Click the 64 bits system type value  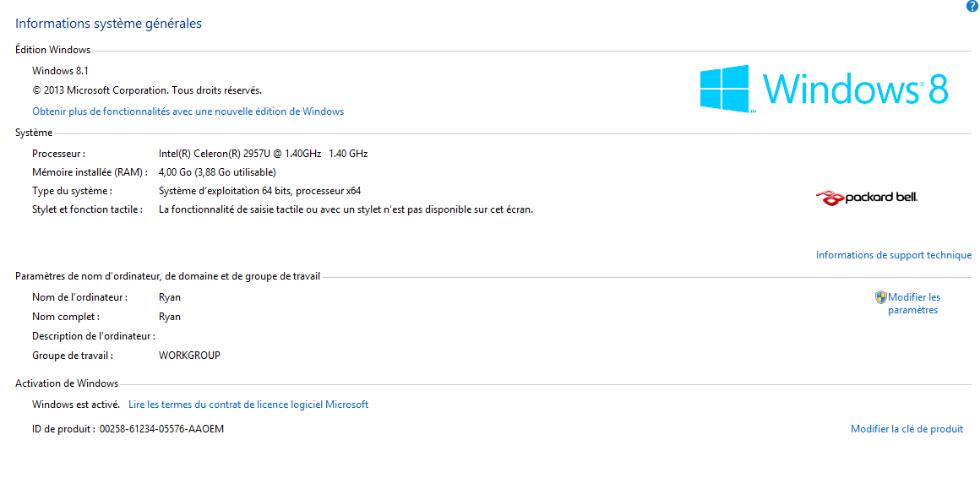coord(259,191)
